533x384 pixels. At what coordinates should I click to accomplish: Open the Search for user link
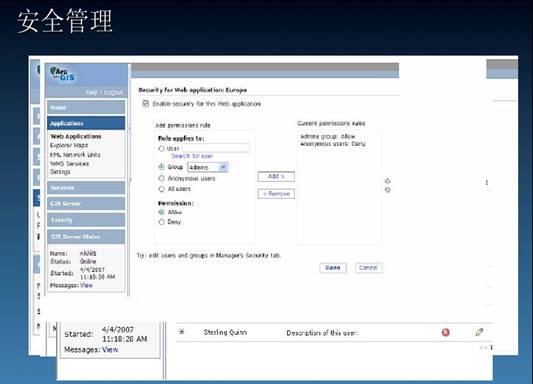192,156
